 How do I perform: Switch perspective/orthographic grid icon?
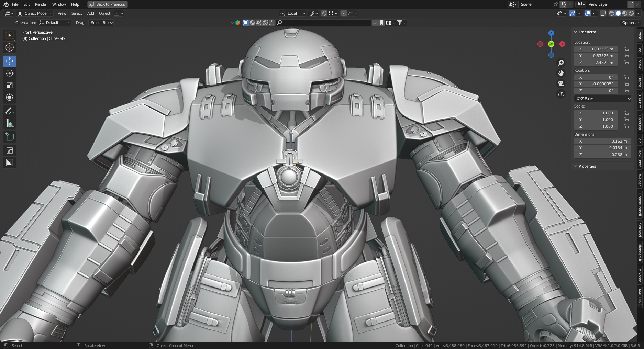(561, 94)
